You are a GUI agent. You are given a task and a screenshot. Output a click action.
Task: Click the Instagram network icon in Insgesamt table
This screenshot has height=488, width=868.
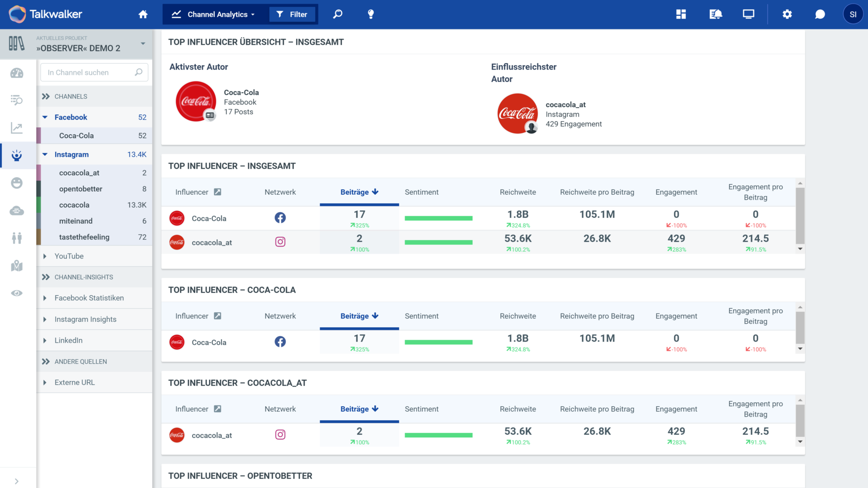coord(280,242)
